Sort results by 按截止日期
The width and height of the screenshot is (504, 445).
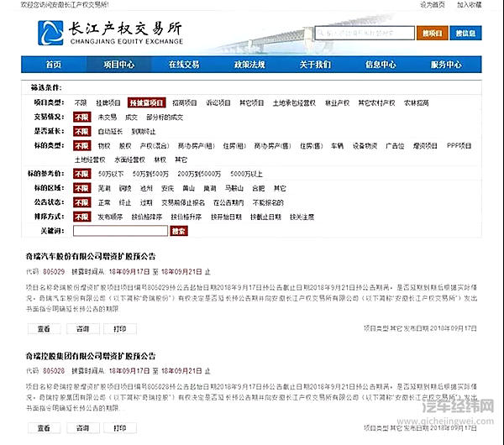click(x=265, y=217)
